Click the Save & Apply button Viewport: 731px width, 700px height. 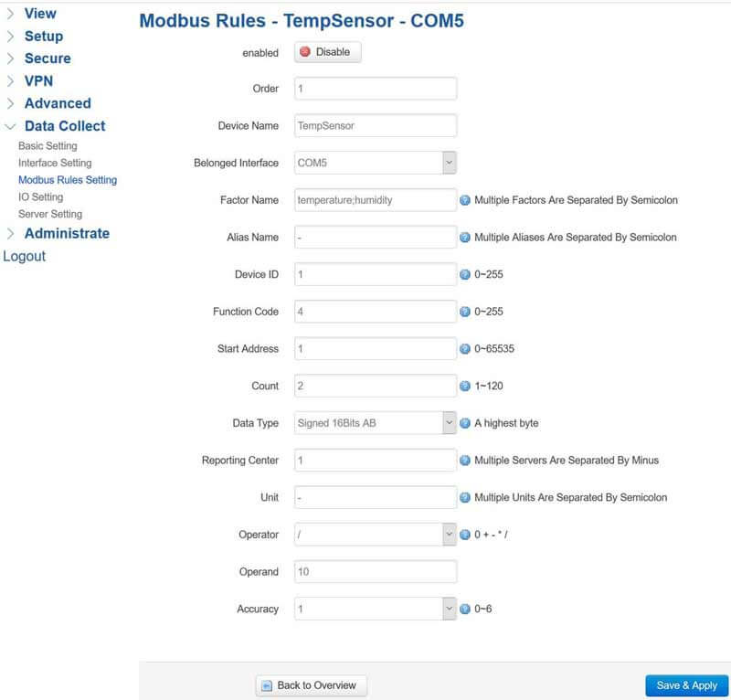pos(684,684)
